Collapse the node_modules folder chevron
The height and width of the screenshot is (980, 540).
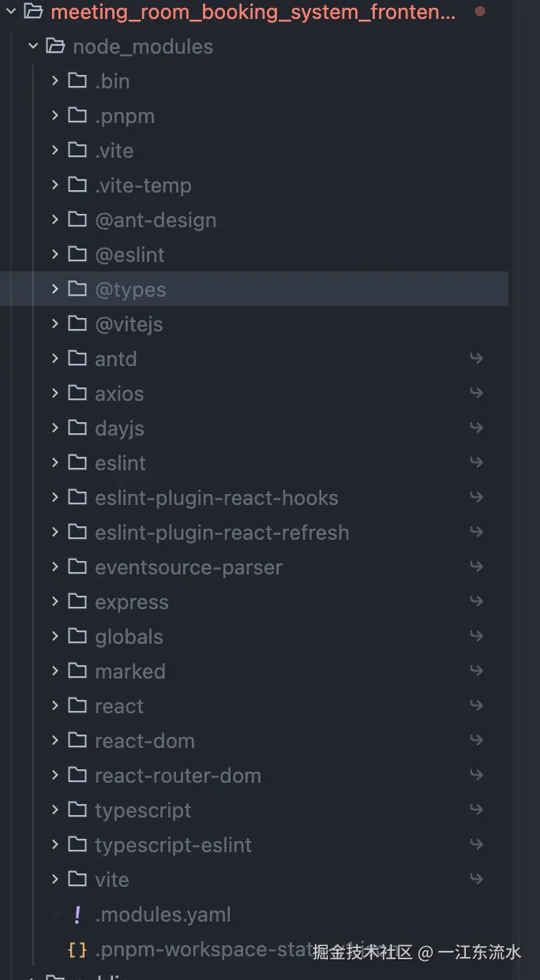(x=33, y=47)
